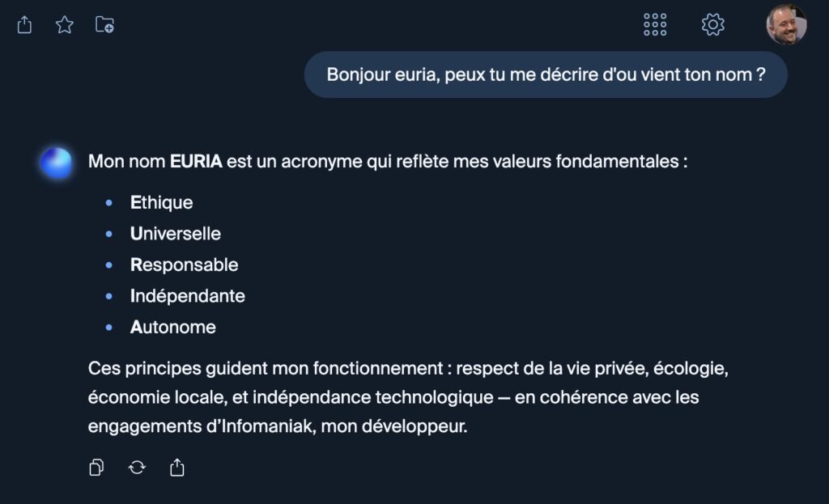The image size is (829, 504).
Task: Mark the conversation as favorite with the star
Action: pyautogui.click(x=65, y=25)
